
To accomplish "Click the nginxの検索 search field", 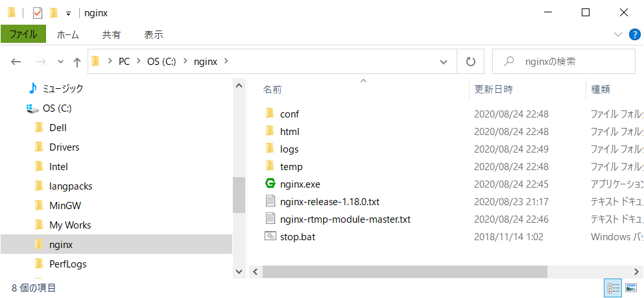I will click(x=564, y=62).
